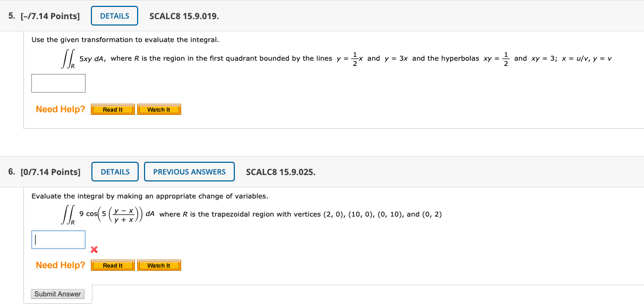
Task: Open the Watch It video for problem 6
Action: click(x=159, y=265)
